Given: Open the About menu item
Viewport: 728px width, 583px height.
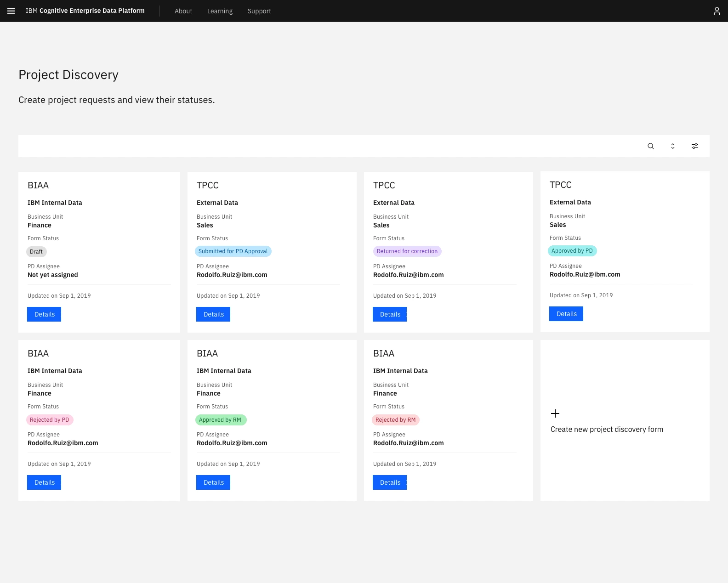Looking at the screenshot, I should click(x=183, y=11).
